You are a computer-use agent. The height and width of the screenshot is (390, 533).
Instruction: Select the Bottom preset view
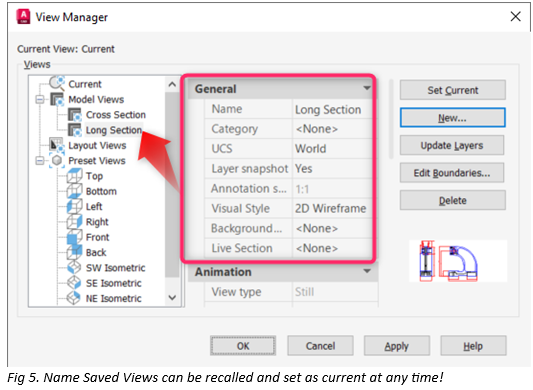(x=101, y=191)
